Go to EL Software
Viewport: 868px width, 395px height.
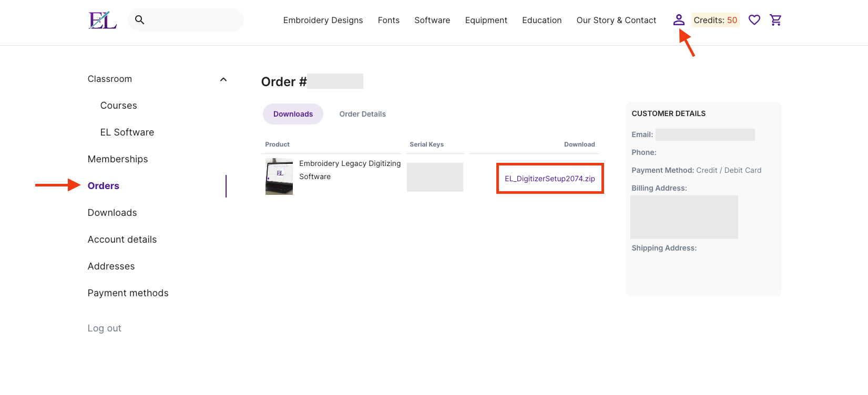pyautogui.click(x=127, y=132)
